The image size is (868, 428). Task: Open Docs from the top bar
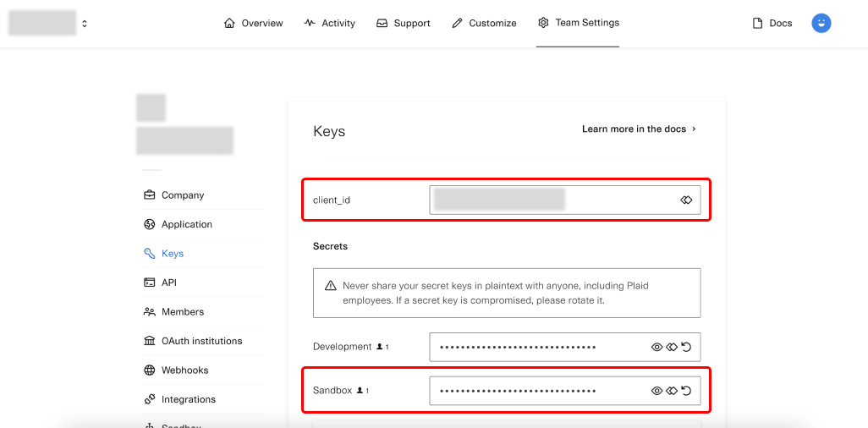pyautogui.click(x=772, y=23)
